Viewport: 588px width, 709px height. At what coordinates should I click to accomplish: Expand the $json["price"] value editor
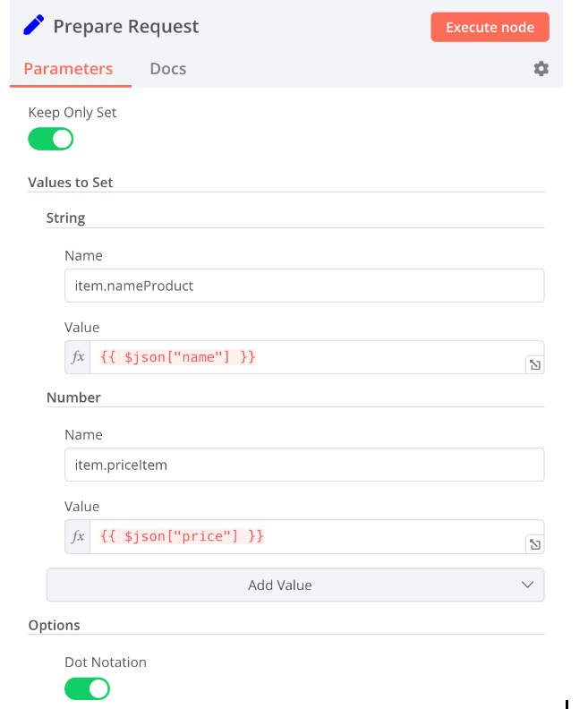pos(534,543)
